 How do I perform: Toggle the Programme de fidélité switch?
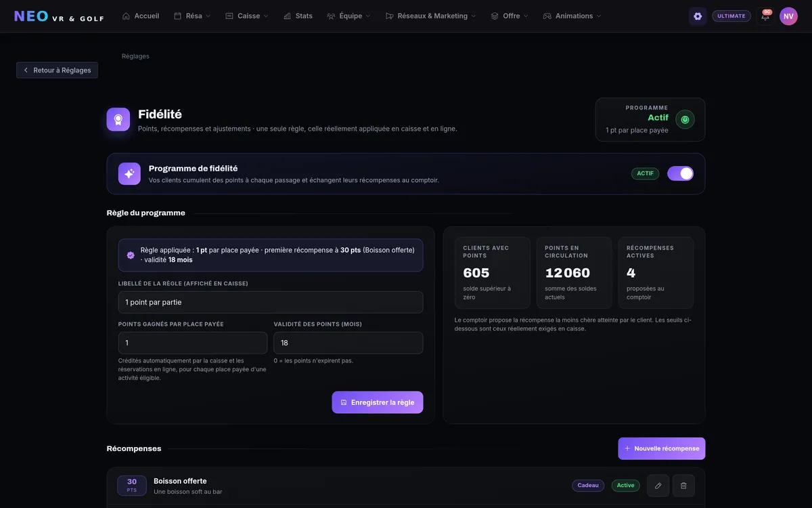coord(680,173)
